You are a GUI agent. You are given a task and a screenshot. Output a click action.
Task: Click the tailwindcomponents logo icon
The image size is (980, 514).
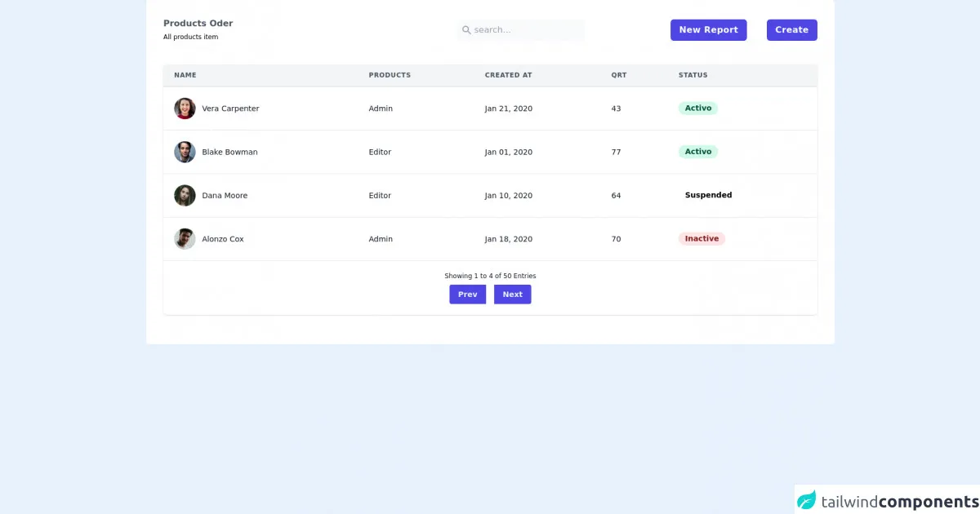click(x=807, y=500)
